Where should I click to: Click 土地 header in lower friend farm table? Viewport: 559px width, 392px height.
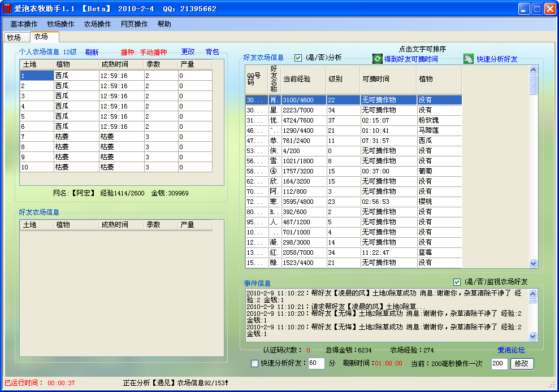[37, 225]
